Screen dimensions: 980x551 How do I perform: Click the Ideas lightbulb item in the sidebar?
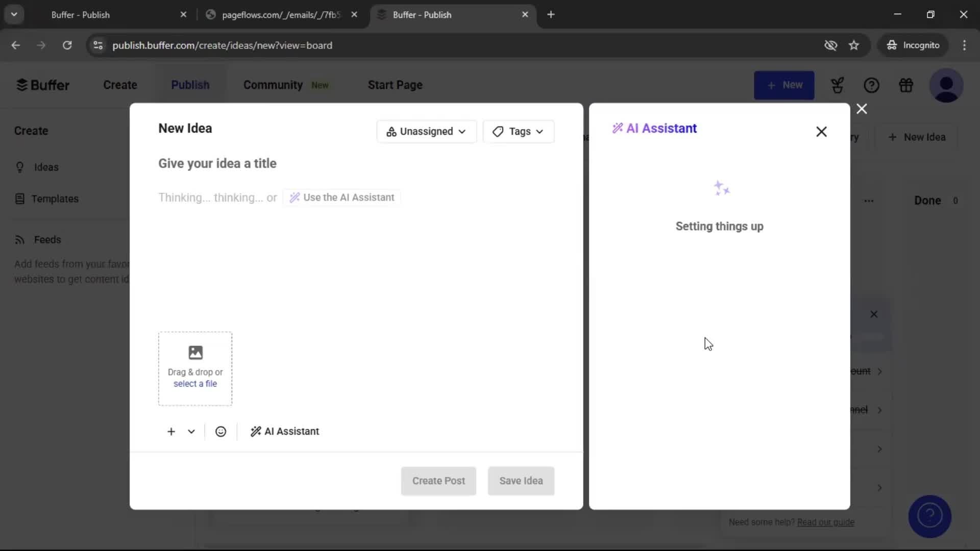point(46,167)
